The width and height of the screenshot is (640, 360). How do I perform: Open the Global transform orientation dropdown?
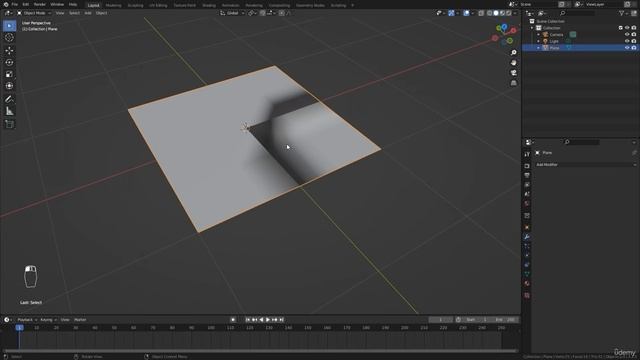[x=233, y=13]
